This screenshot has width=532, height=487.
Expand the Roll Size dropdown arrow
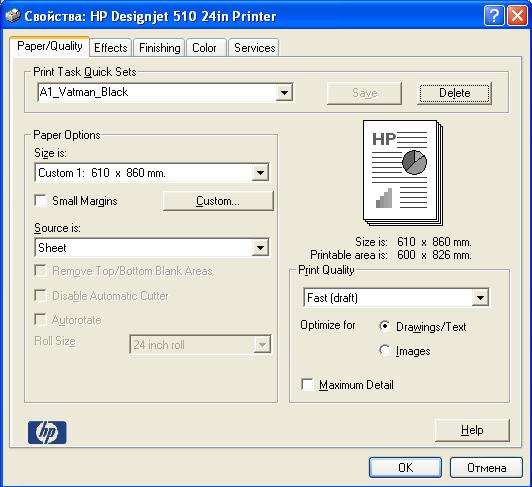pos(262,345)
